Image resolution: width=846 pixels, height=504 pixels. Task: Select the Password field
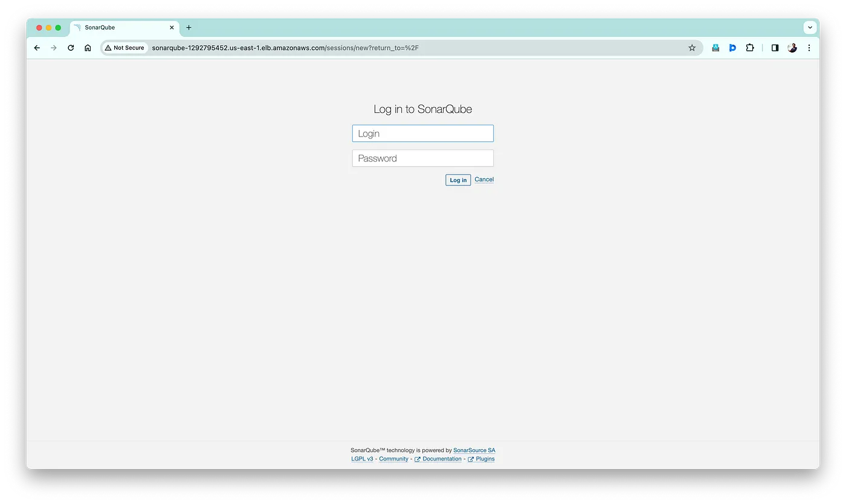click(x=422, y=158)
